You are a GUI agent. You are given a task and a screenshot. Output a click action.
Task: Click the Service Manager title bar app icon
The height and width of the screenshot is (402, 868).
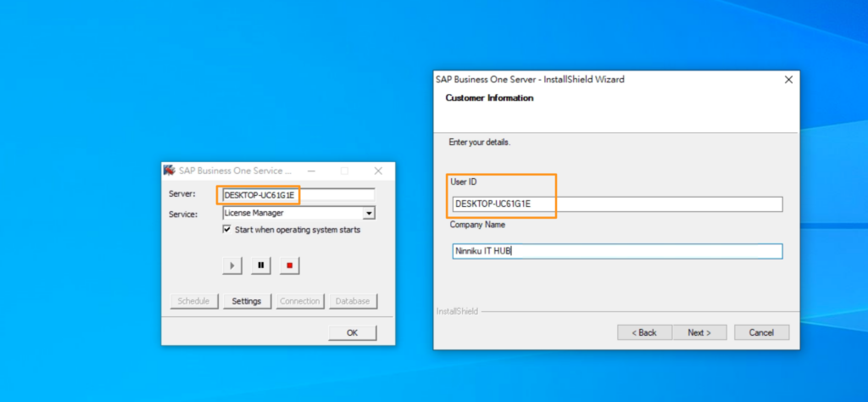[170, 170]
